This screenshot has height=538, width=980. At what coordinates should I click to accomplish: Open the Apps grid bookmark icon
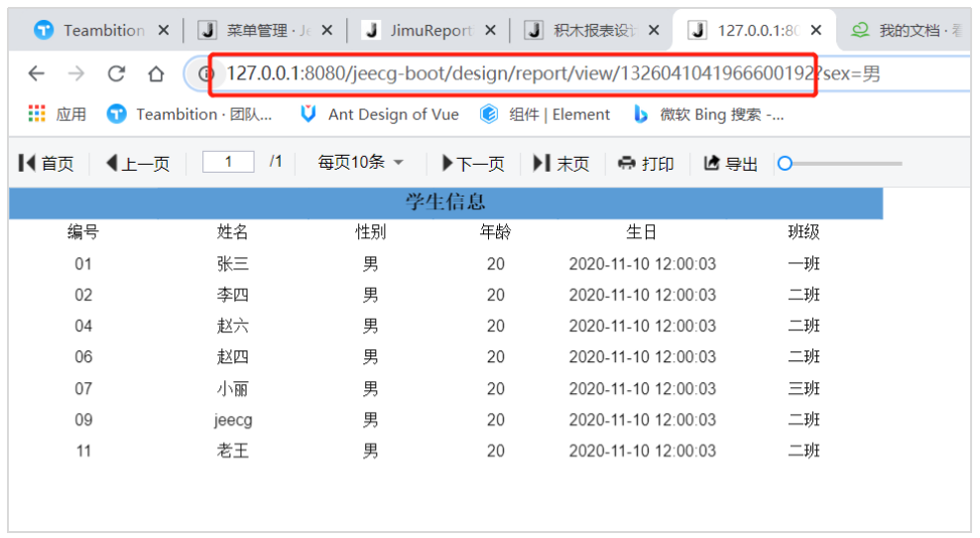[37, 113]
